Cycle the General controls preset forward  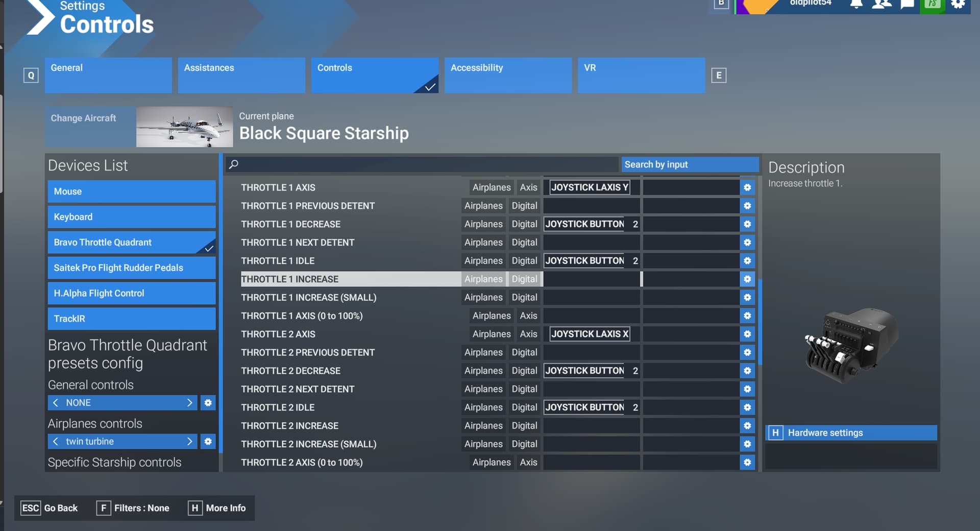click(190, 402)
